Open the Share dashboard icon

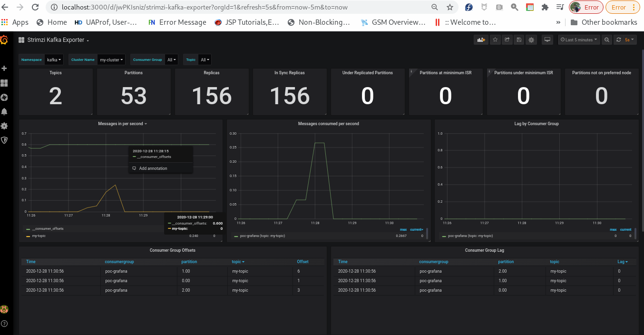click(507, 40)
